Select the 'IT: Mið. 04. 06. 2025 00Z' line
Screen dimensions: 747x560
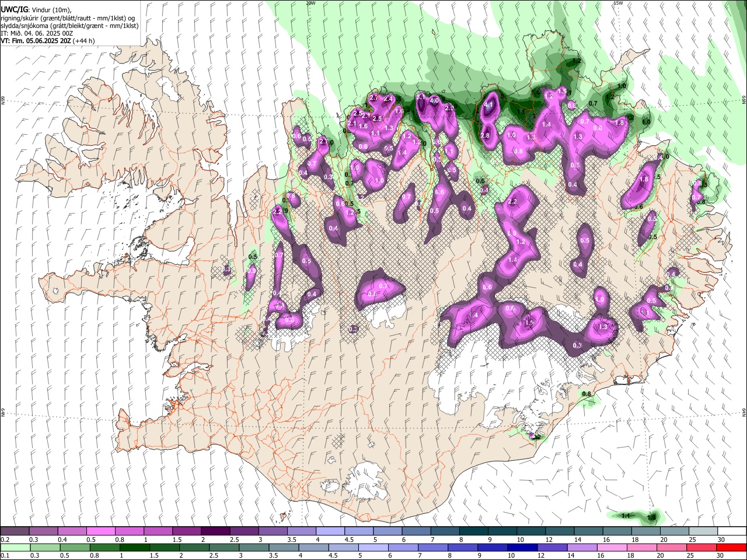pos(37,33)
